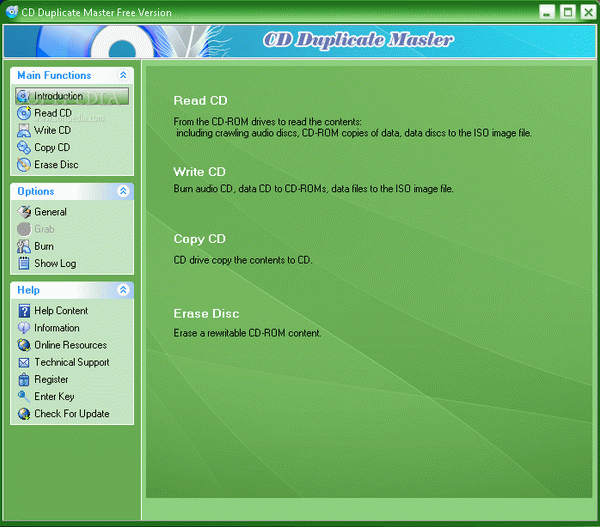600x527 pixels.
Task: Click the Copy CD heading in main pane
Action: [199, 239]
